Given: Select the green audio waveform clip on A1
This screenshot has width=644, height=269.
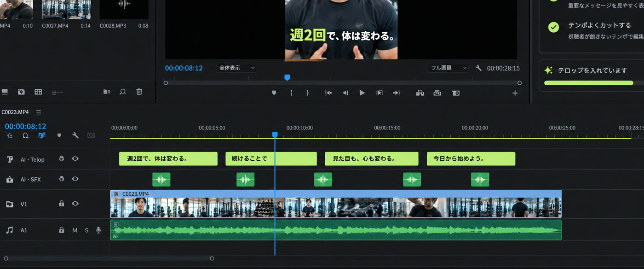Looking at the screenshot, I should (x=336, y=230).
